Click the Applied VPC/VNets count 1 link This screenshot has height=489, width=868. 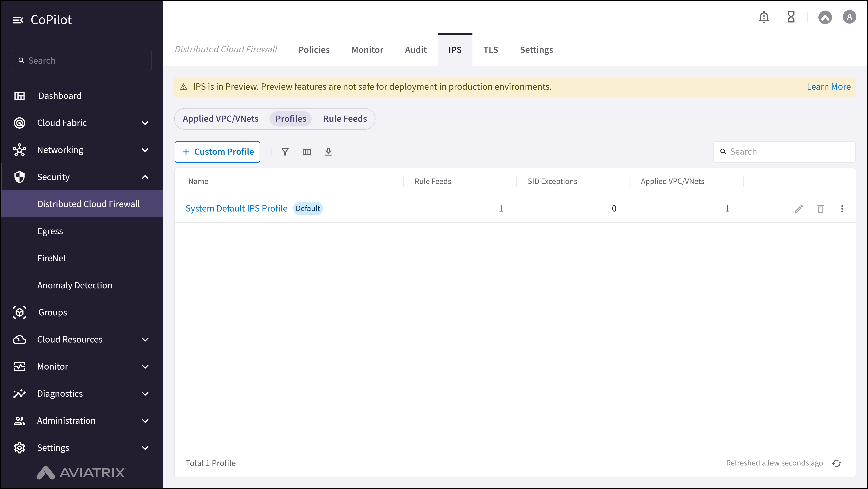point(727,209)
